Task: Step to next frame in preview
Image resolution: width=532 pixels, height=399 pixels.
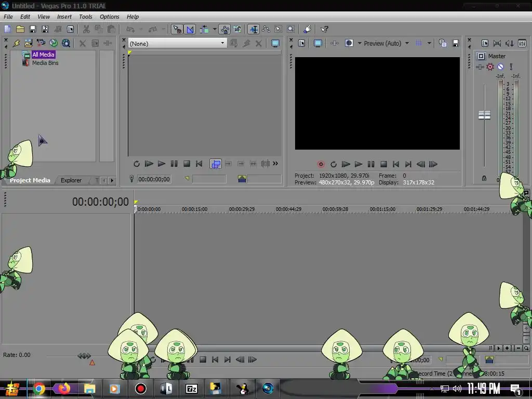Action: tap(433, 164)
